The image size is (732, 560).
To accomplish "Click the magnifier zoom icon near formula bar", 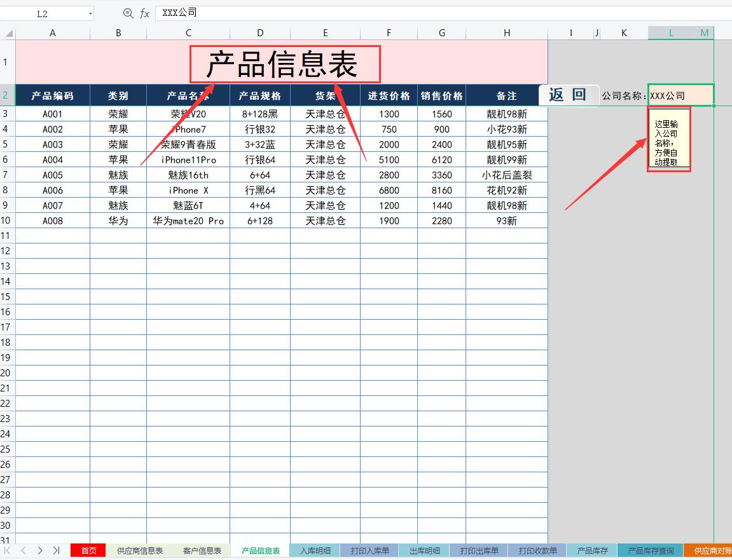I will coord(128,12).
